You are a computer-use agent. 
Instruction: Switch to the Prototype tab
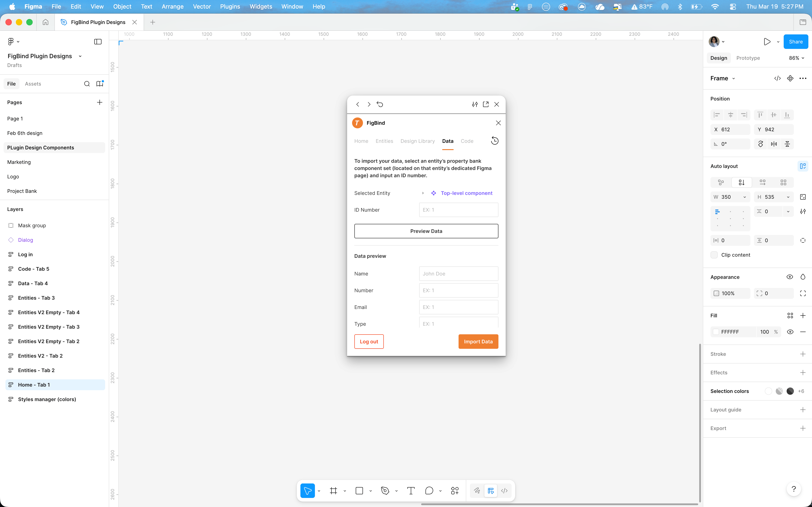point(748,58)
